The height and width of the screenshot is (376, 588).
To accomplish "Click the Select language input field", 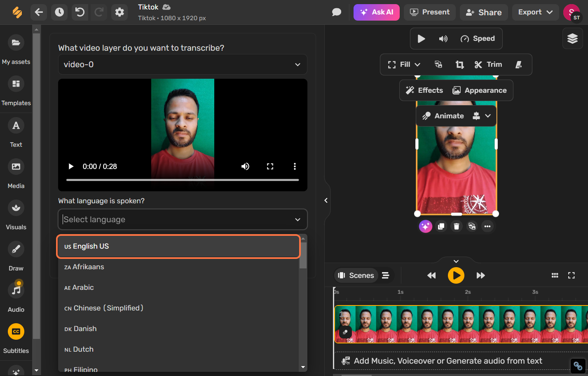I will pyautogui.click(x=183, y=219).
